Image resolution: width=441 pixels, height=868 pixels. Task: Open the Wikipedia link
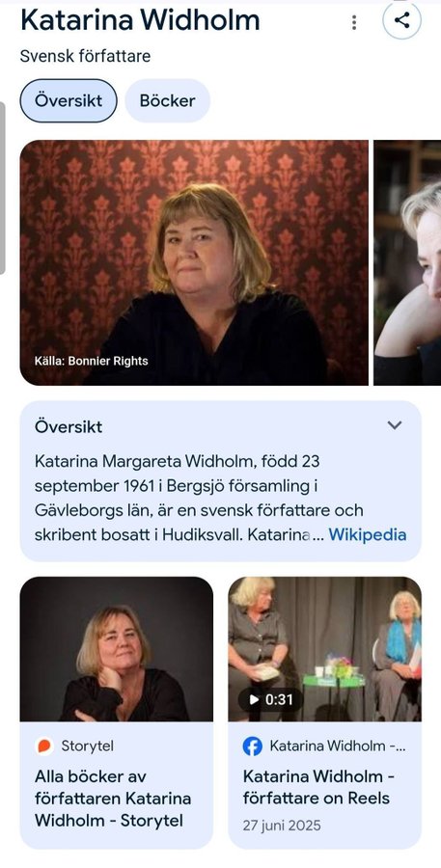[x=368, y=534]
